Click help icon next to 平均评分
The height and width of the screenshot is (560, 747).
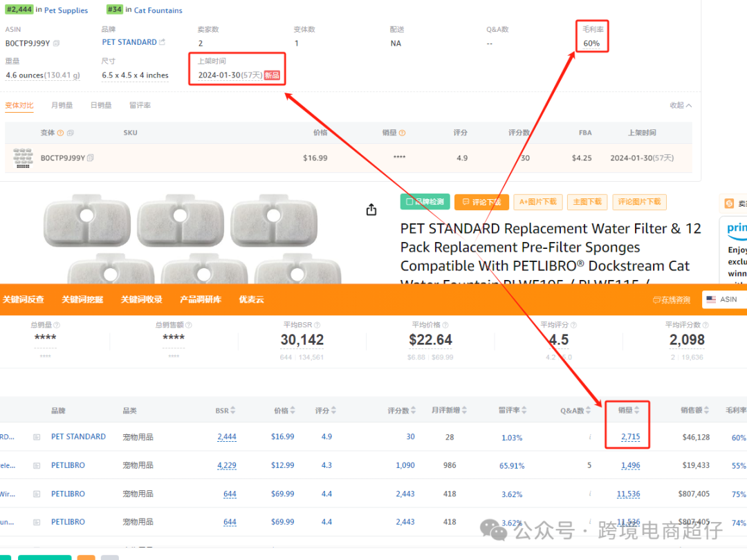[573, 325]
